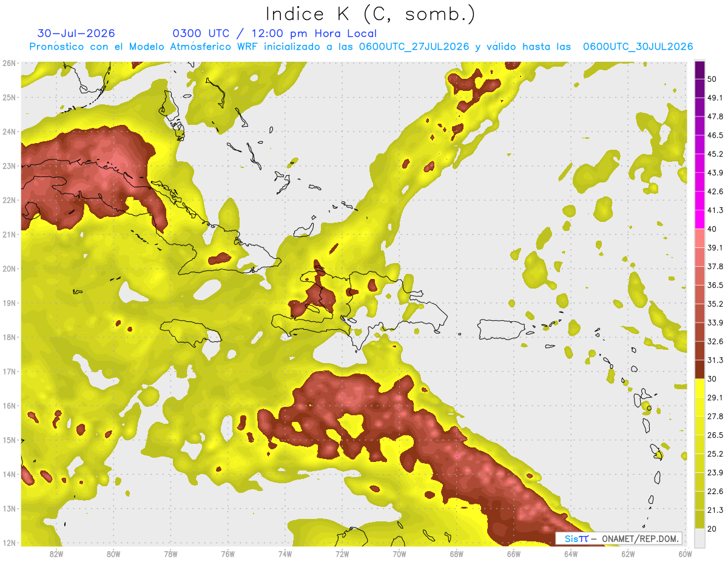Select the colorbar value "33.9"
Image resolution: width=728 pixels, height=562 pixels.
click(x=715, y=323)
